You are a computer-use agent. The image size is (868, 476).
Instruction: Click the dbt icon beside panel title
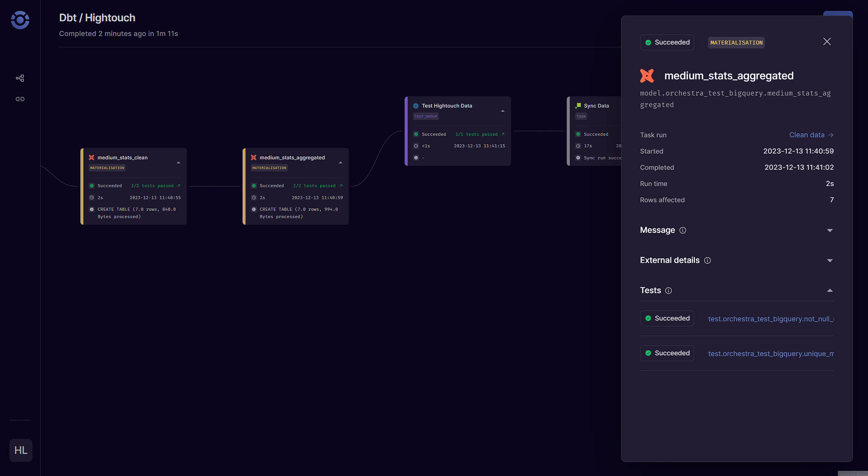[647, 76]
